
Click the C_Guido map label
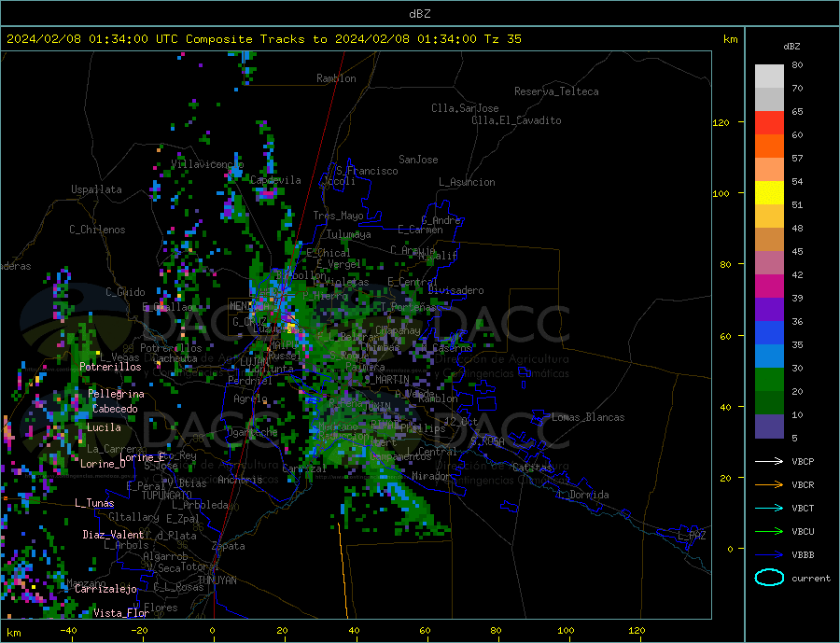[125, 292]
